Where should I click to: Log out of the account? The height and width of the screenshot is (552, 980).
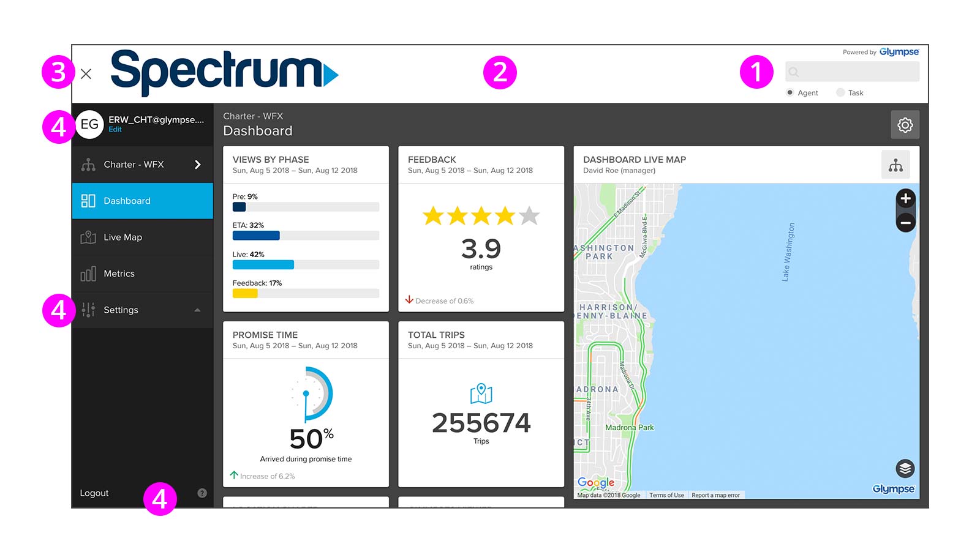click(x=94, y=493)
